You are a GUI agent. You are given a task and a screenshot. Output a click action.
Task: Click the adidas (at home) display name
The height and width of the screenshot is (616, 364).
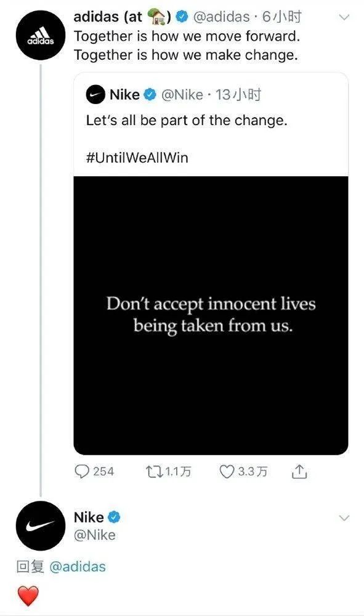[123, 17]
